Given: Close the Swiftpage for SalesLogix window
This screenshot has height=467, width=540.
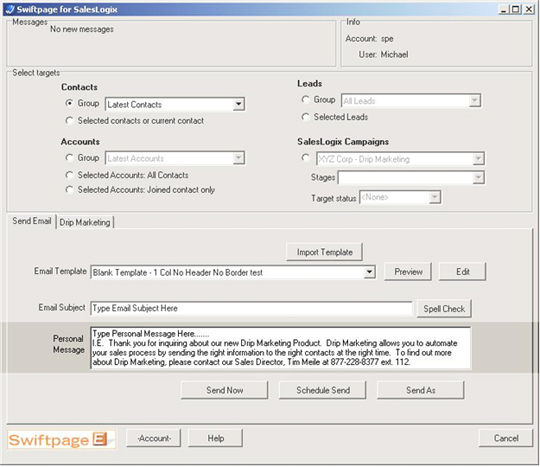Looking at the screenshot, I should click(529, 9).
